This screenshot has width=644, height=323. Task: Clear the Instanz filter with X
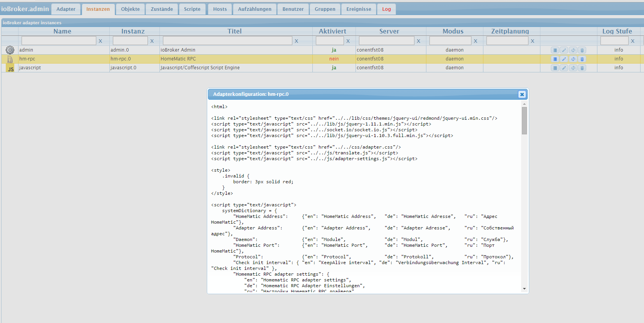click(152, 41)
